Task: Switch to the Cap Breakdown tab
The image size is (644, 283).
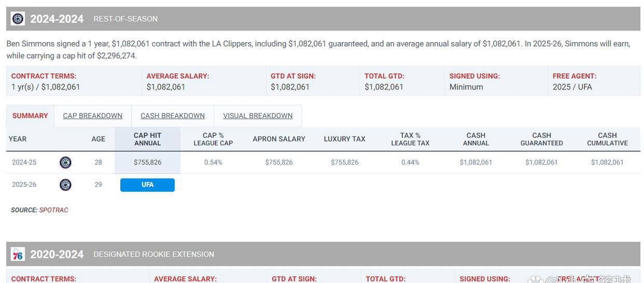Action: coord(93,116)
